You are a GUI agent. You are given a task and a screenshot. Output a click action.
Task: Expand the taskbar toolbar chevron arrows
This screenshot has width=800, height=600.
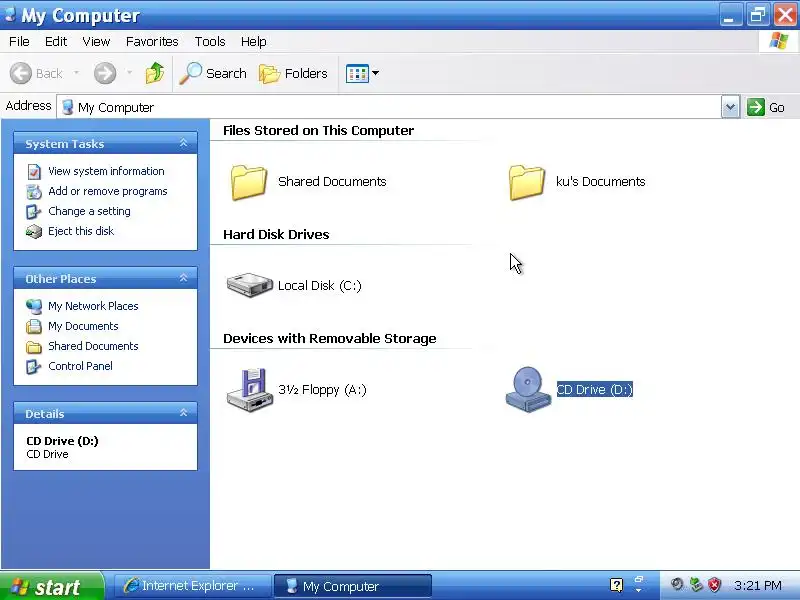(638, 585)
